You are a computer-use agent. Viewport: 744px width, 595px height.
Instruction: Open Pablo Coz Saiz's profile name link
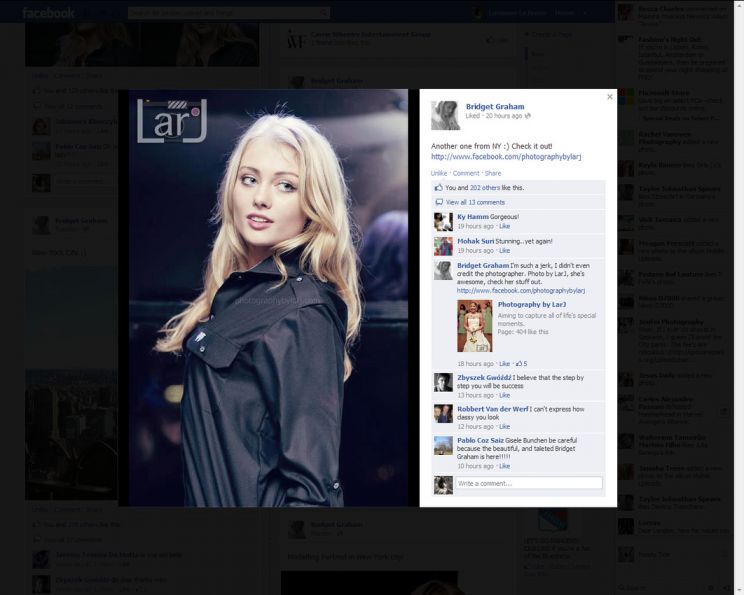(x=481, y=440)
